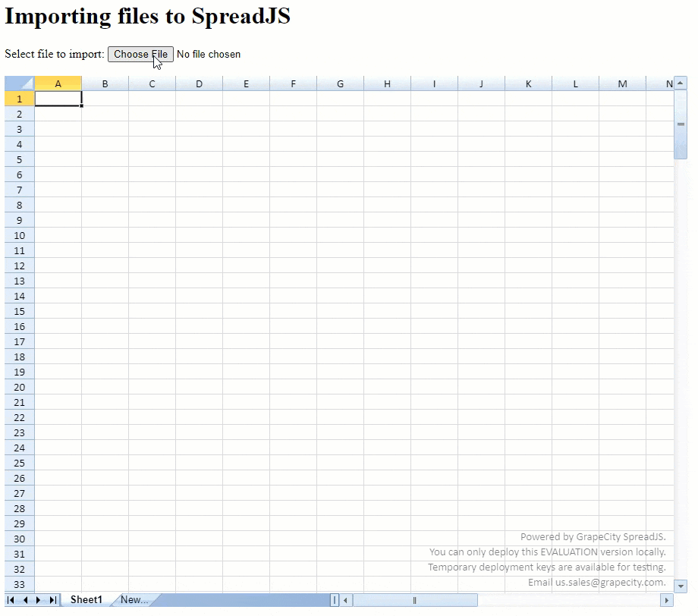Click next sheet navigation arrow
Viewport: 698px width, 616px height.
38,600
